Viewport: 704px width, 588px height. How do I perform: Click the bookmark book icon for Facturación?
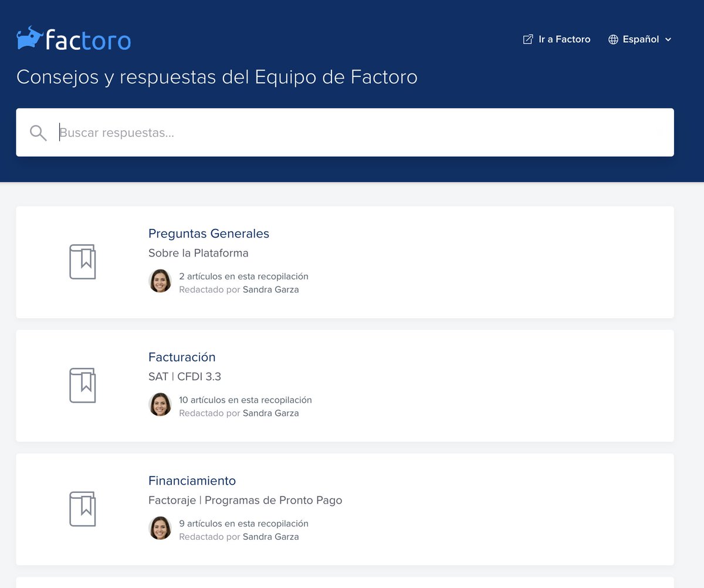pyautogui.click(x=82, y=386)
